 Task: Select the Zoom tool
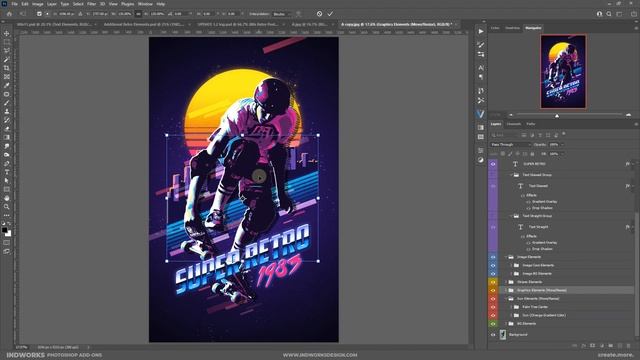tap(7, 207)
